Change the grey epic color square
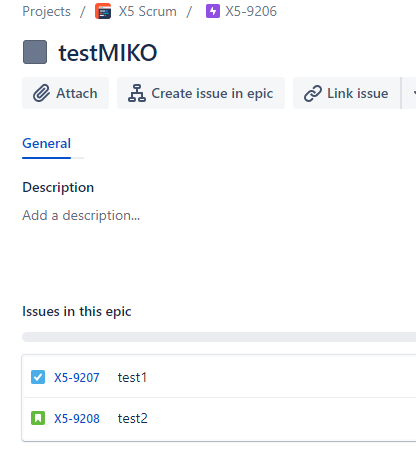This screenshot has width=416, height=461. coord(35,52)
